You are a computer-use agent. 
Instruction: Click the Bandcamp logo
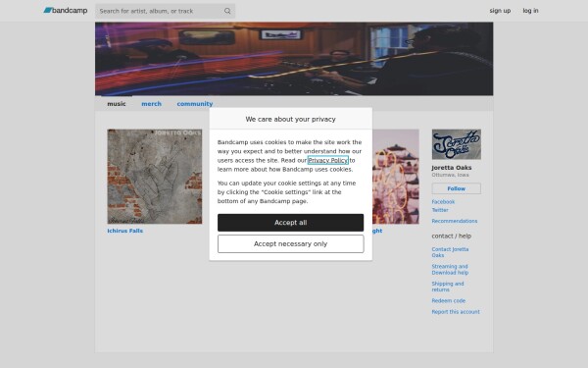(x=66, y=11)
